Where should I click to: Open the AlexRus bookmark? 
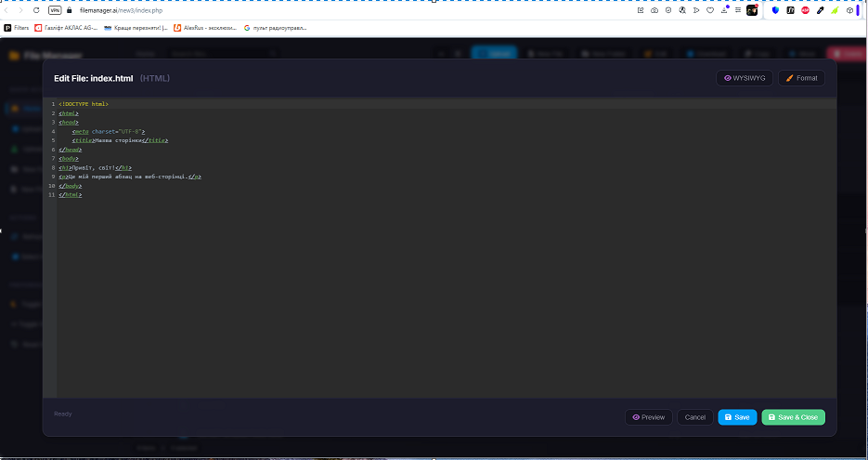[202, 28]
